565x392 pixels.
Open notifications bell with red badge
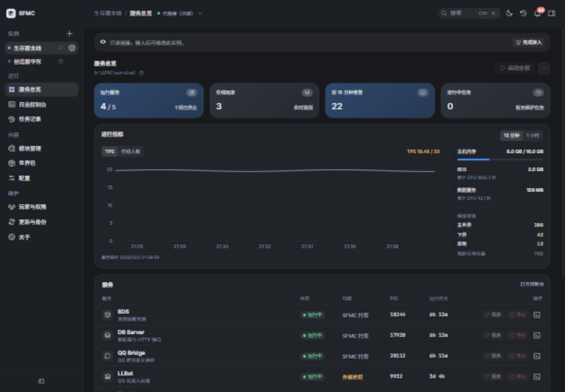[x=538, y=13]
